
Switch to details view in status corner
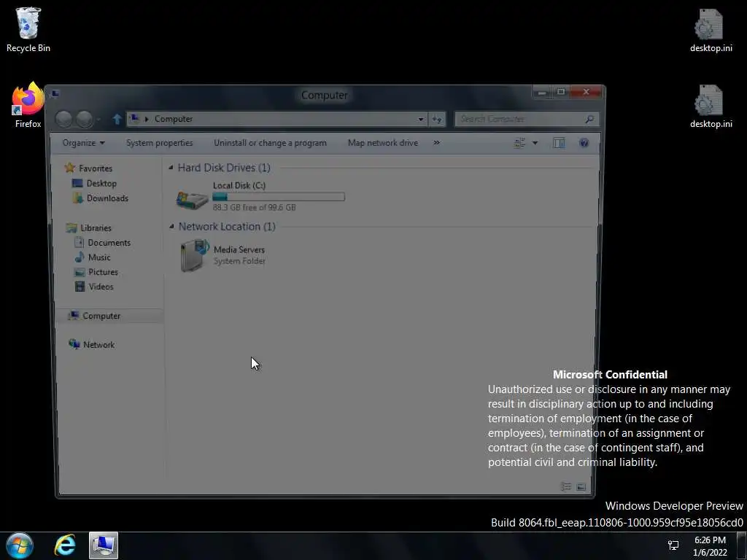click(x=566, y=486)
